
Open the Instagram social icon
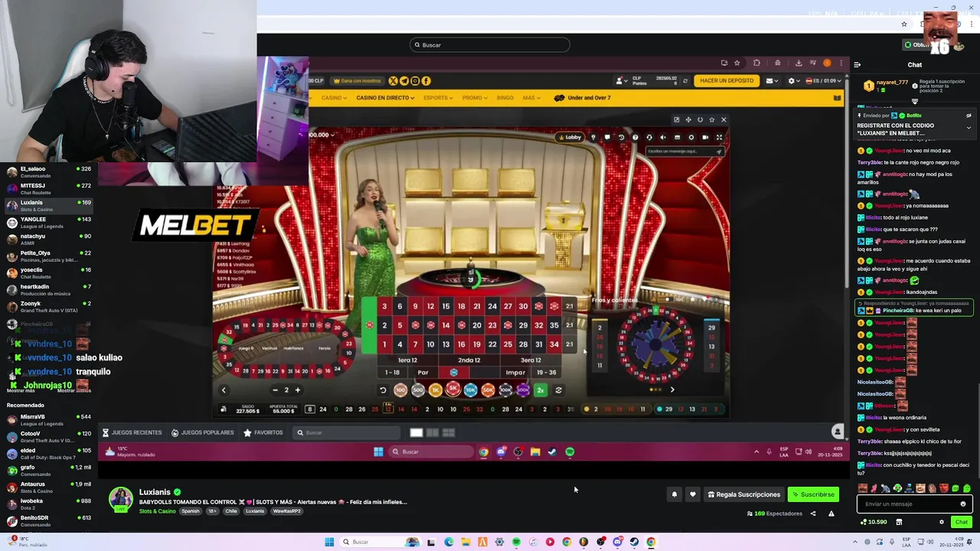pyautogui.click(x=415, y=80)
